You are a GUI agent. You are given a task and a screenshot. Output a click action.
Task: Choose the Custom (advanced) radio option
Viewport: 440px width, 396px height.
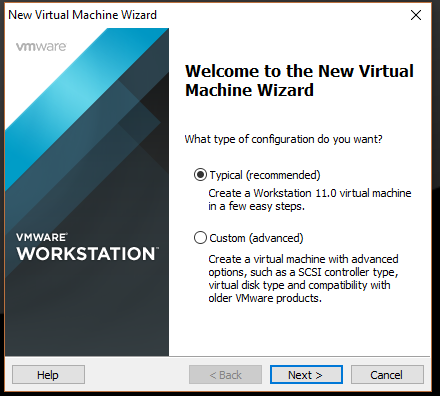(200, 238)
